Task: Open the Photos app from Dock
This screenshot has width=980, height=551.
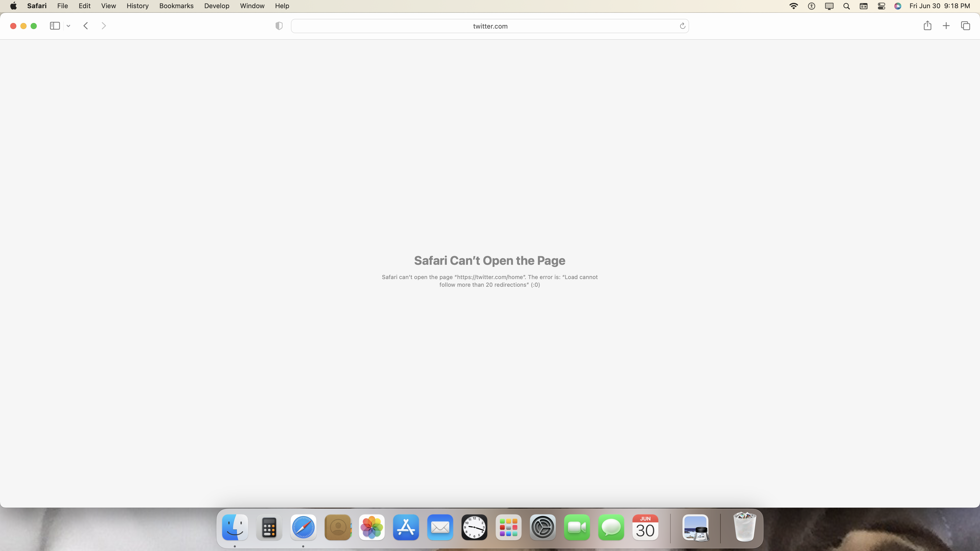Action: [x=372, y=528]
